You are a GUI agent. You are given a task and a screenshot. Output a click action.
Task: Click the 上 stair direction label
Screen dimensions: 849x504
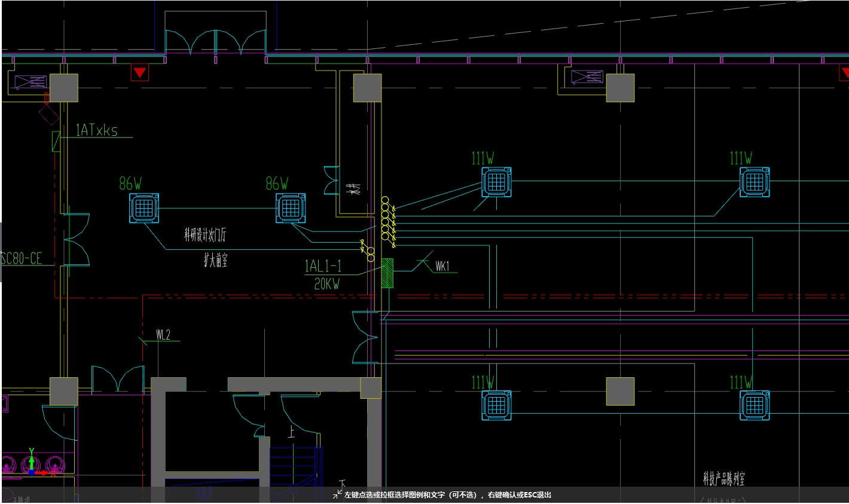[x=291, y=432]
